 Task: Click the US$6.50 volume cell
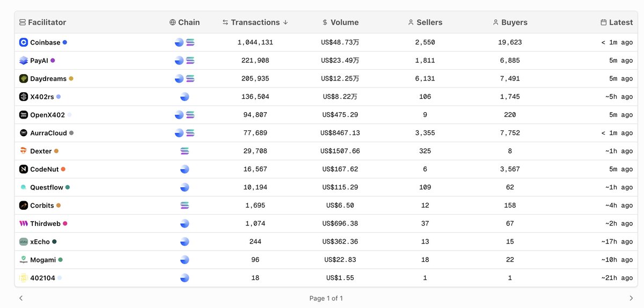(340, 206)
